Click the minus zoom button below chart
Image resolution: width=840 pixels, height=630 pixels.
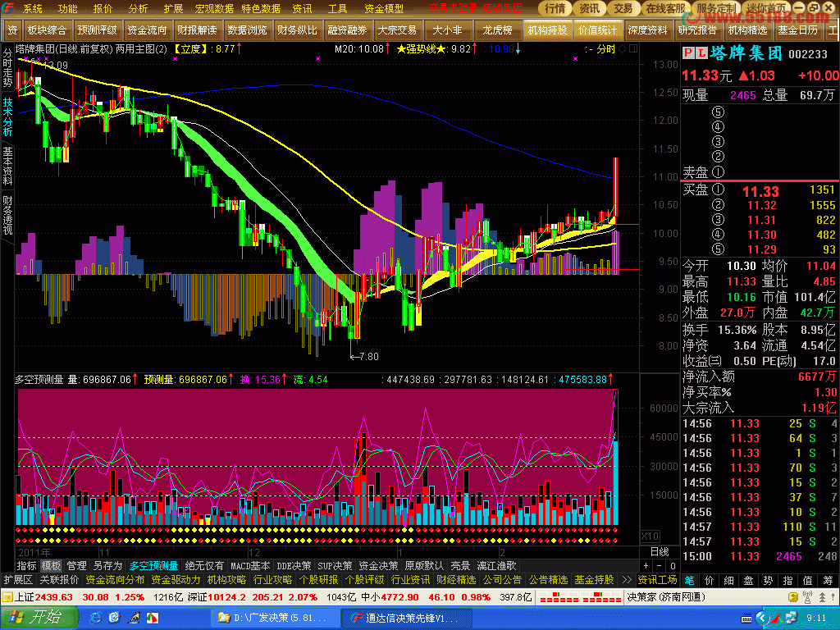pos(660,566)
